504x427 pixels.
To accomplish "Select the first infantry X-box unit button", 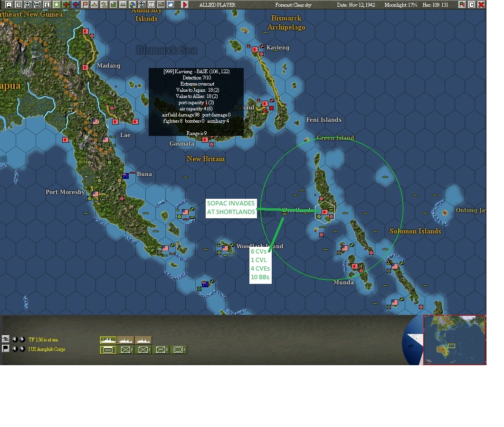I will tap(126, 350).
